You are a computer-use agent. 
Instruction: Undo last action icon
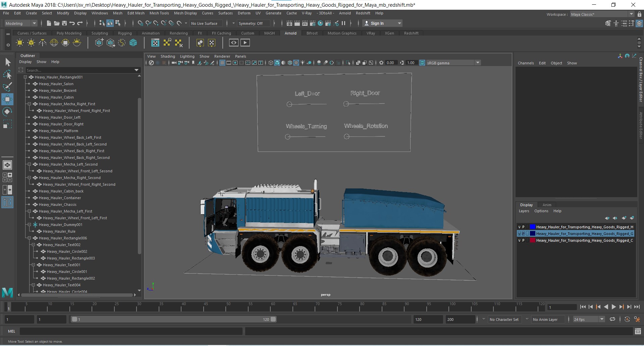pyautogui.click(x=72, y=23)
